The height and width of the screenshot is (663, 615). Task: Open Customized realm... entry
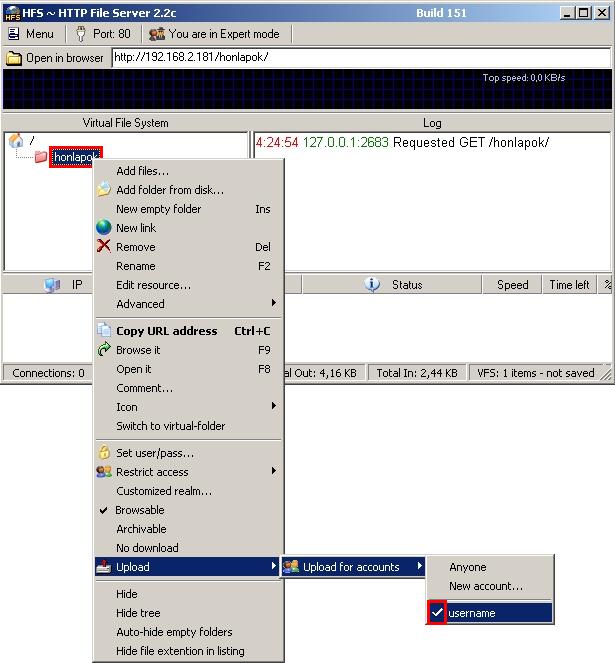[188, 491]
